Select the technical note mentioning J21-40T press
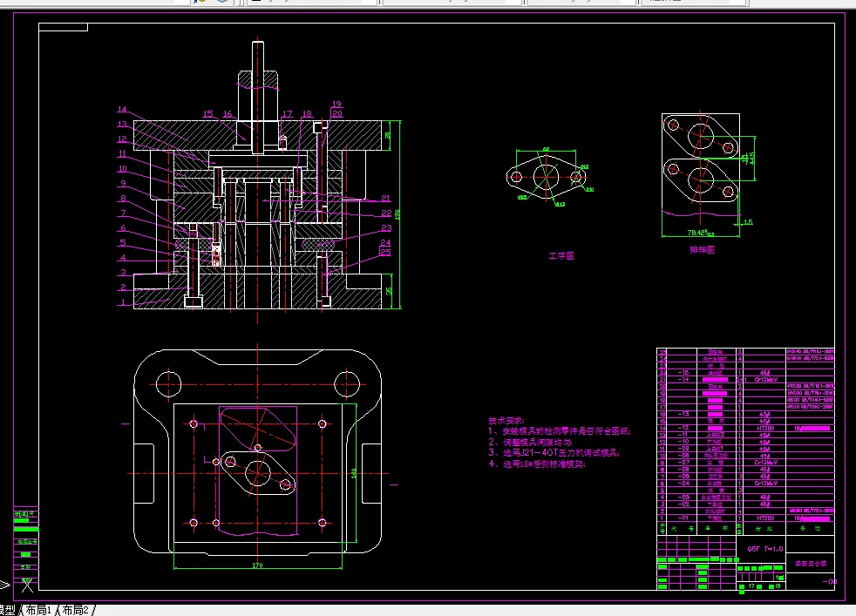856x616 pixels. click(x=554, y=453)
